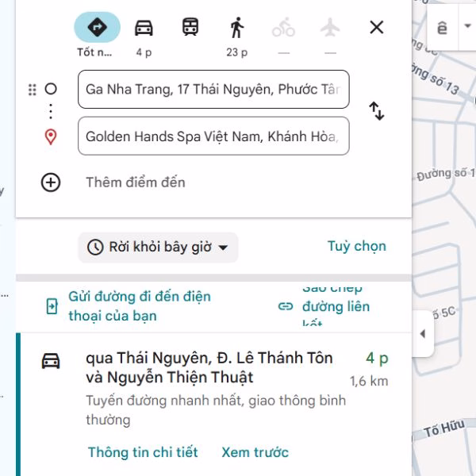Click Thêm điểm đến text

click(x=136, y=182)
